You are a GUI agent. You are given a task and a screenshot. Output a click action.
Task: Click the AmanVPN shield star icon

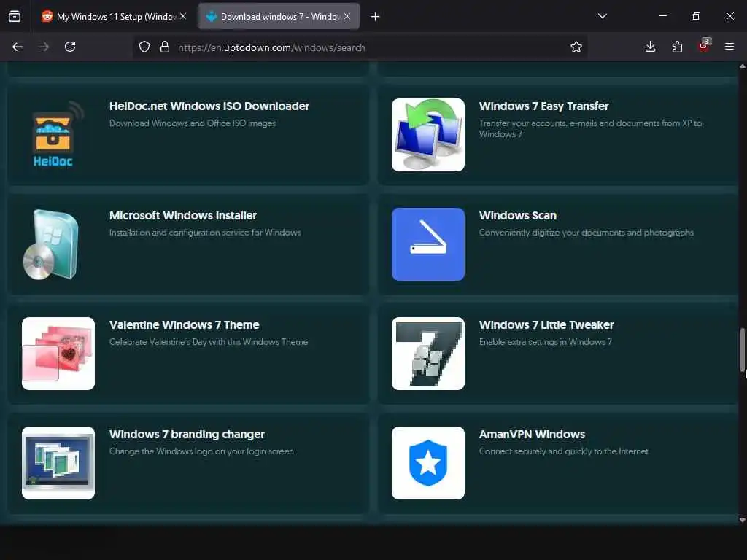coord(427,463)
